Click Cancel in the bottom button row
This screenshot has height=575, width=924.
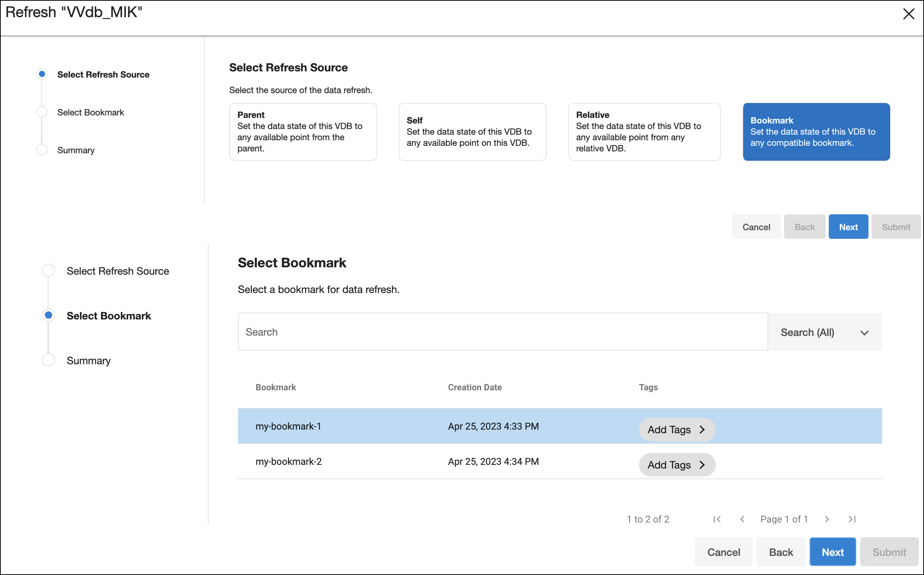[x=723, y=552]
